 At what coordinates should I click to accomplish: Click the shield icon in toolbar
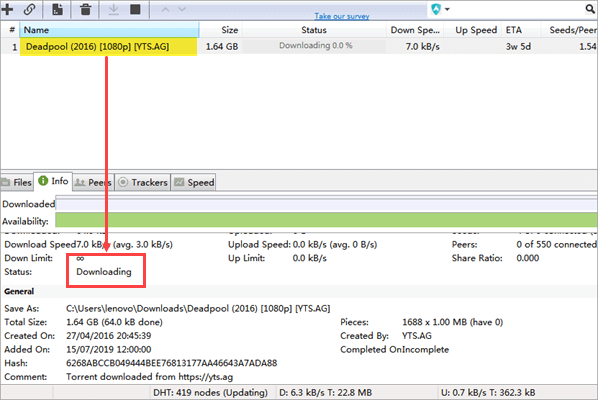(x=436, y=9)
